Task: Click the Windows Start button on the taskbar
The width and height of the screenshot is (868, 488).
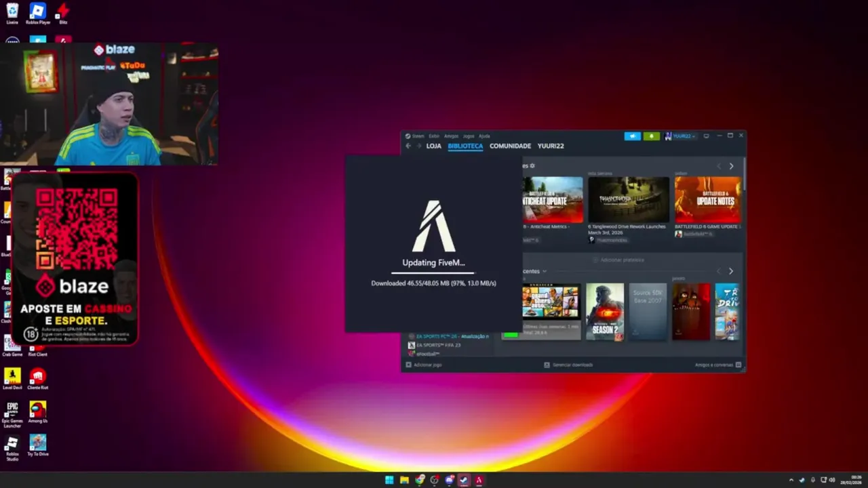Action: (x=389, y=480)
